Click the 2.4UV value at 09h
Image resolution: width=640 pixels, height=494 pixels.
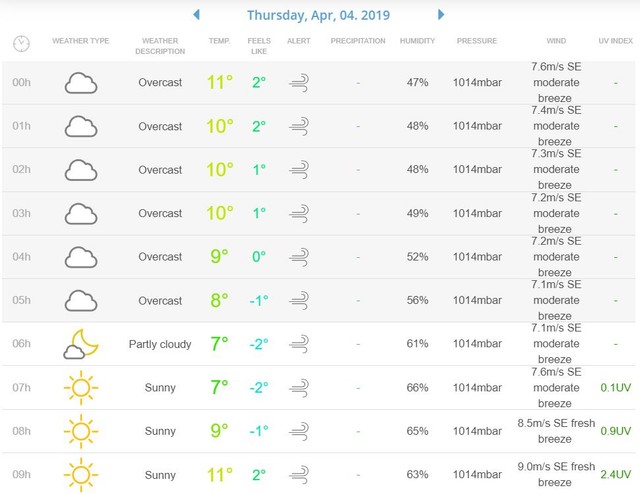615,474
